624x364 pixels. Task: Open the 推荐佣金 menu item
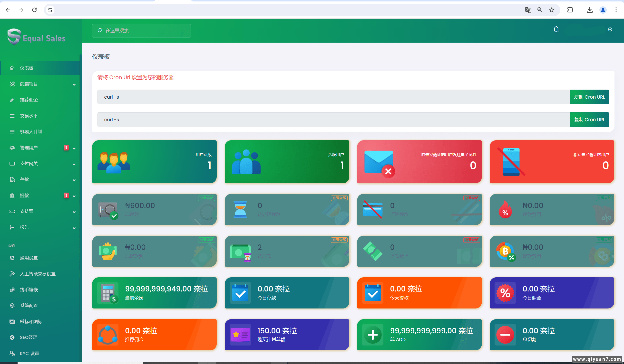29,100
